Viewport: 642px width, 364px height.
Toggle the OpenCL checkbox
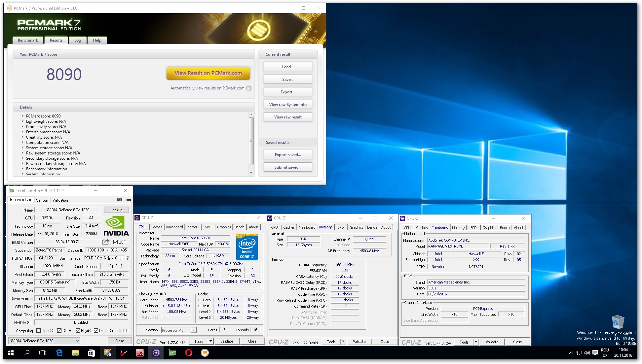(38, 330)
